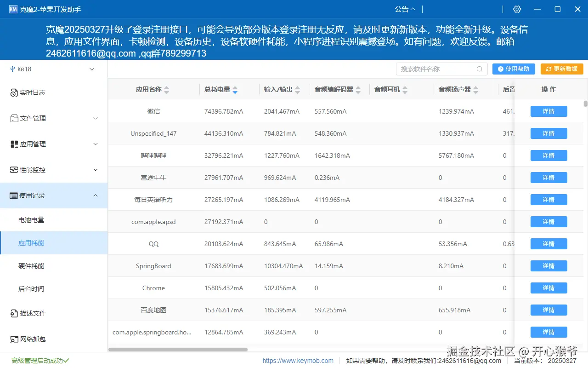Click the USB device icon beside ke18

click(x=12, y=69)
